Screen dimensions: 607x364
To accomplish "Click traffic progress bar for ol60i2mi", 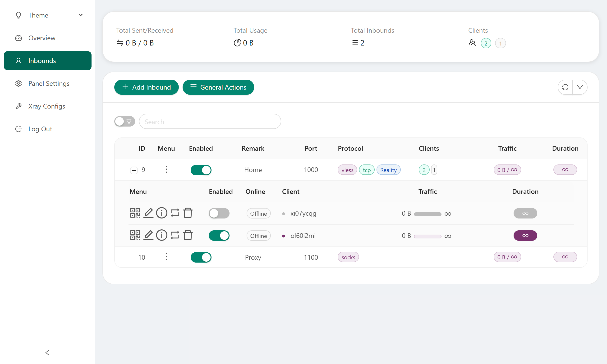I will pyautogui.click(x=428, y=236).
